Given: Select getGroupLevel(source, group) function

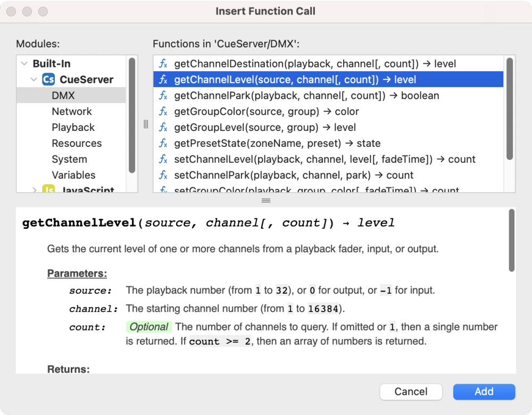Looking at the screenshot, I should tap(265, 128).
